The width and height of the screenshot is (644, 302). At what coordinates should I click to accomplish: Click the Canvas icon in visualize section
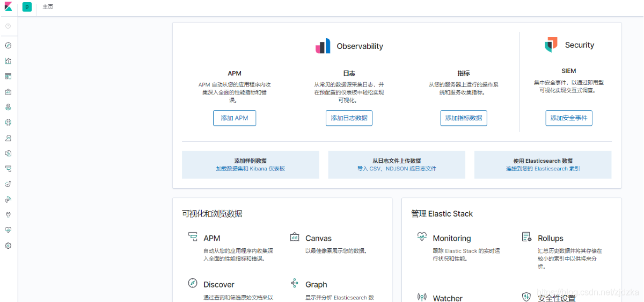pos(295,237)
